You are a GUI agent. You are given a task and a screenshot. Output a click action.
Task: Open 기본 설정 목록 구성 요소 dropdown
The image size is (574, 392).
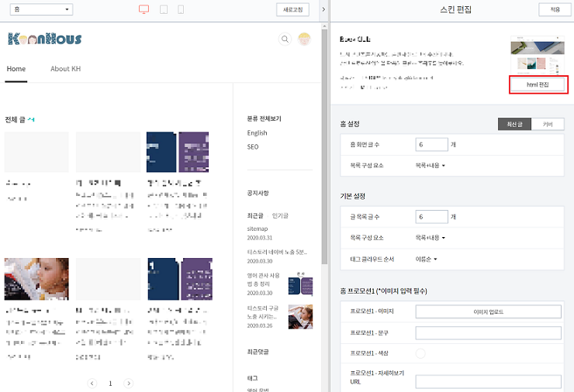(430, 238)
